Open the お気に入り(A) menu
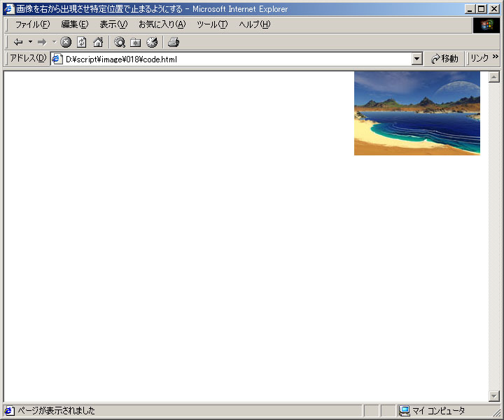This screenshot has width=504, height=420. (x=162, y=24)
